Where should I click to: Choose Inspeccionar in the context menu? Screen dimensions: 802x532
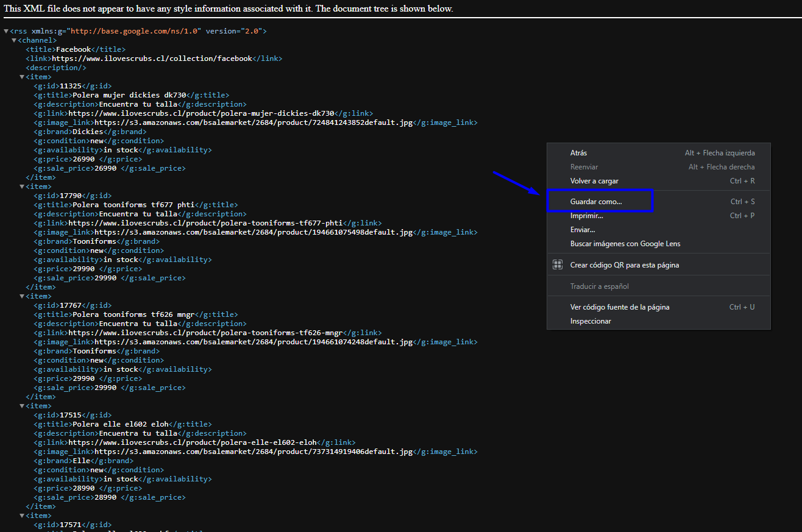point(659,321)
